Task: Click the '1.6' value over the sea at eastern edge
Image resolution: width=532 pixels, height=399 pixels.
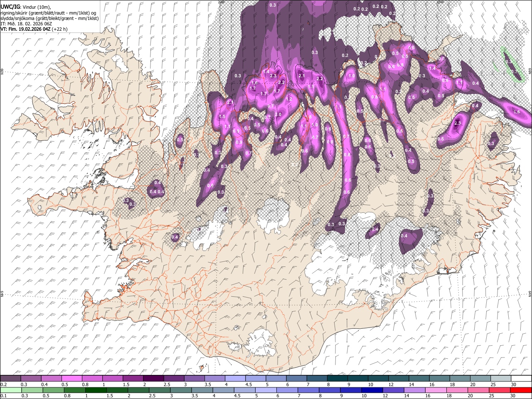Action: [x=517, y=112]
